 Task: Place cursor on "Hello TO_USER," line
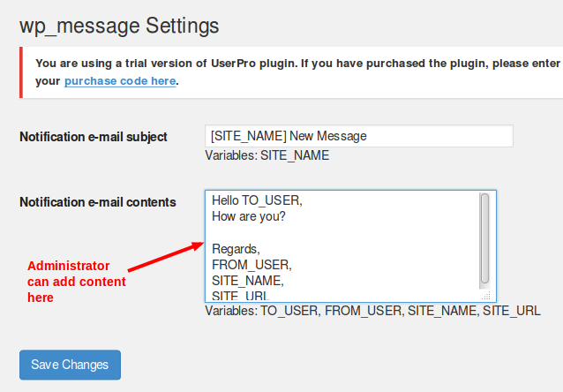coord(257,200)
